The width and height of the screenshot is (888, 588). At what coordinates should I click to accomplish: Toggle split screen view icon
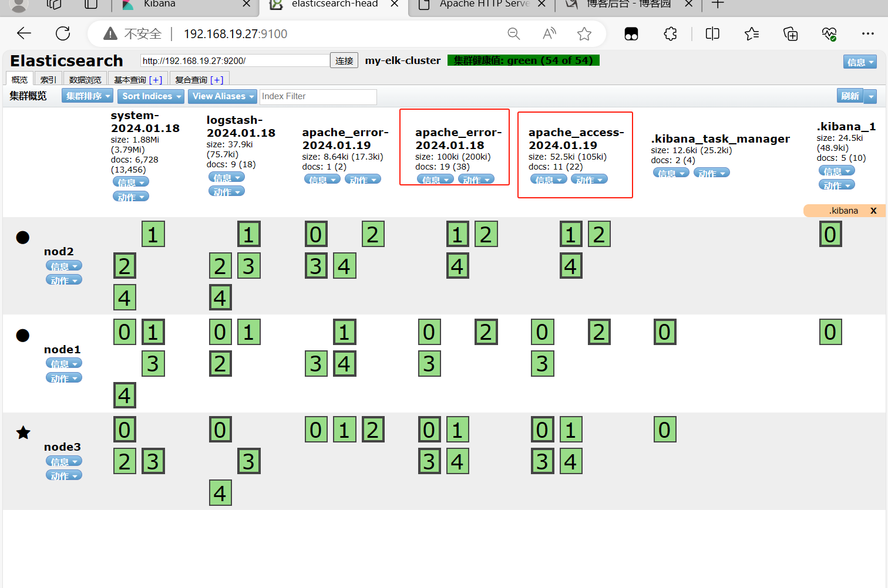pyautogui.click(x=712, y=34)
